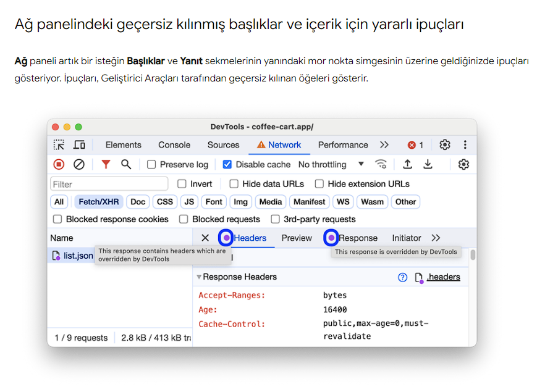Filter requests by All types

point(59,202)
